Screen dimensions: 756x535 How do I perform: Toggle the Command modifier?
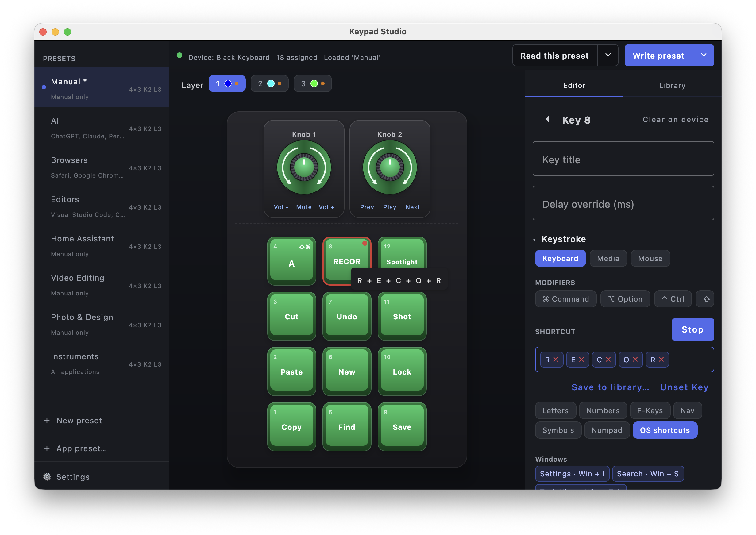pyautogui.click(x=565, y=299)
